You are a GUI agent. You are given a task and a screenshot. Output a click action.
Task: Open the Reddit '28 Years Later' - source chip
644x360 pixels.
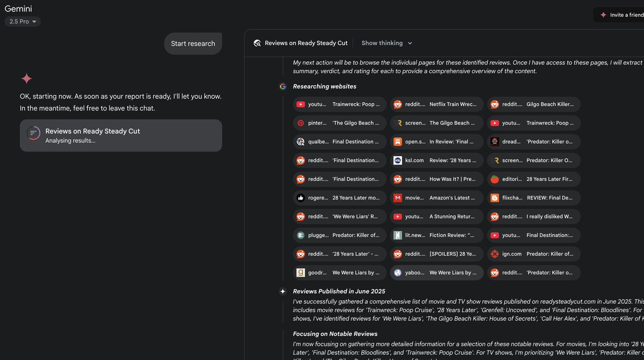tap(340, 254)
